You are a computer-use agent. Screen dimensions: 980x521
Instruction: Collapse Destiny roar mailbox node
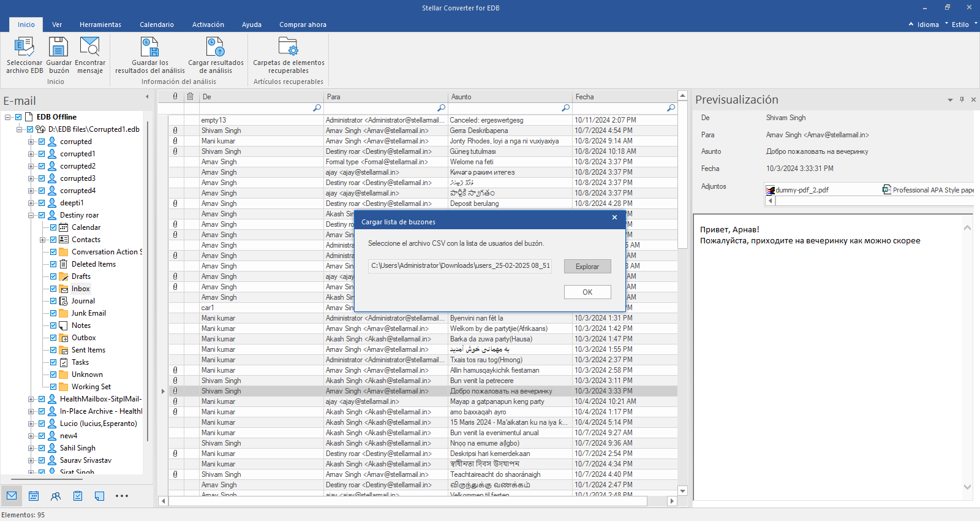click(31, 215)
